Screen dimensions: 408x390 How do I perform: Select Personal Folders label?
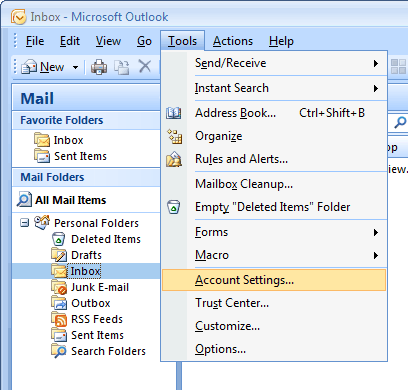(96, 223)
